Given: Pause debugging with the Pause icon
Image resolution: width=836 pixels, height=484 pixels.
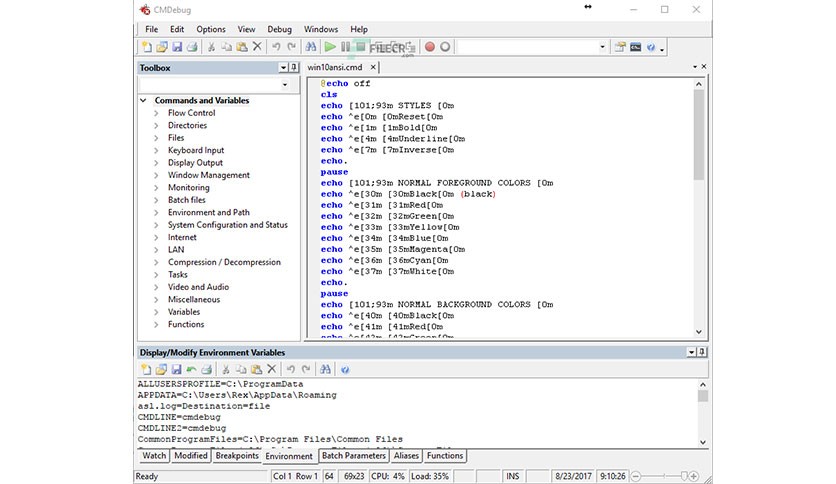Looking at the screenshot, I should point(345,47).
